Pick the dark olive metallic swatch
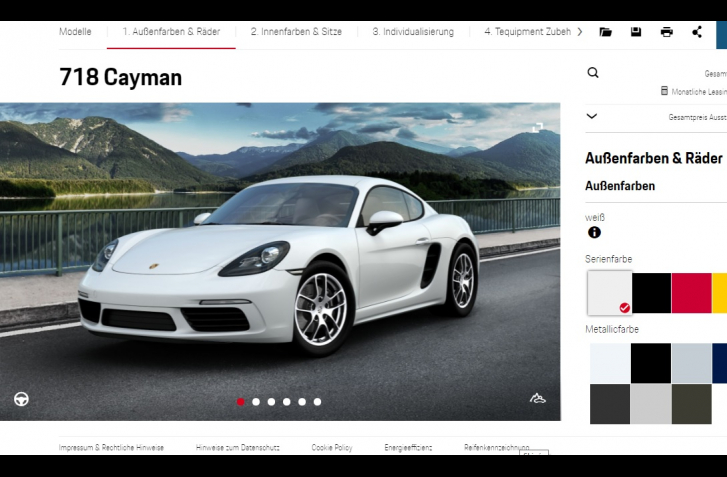 coord(691,404)
